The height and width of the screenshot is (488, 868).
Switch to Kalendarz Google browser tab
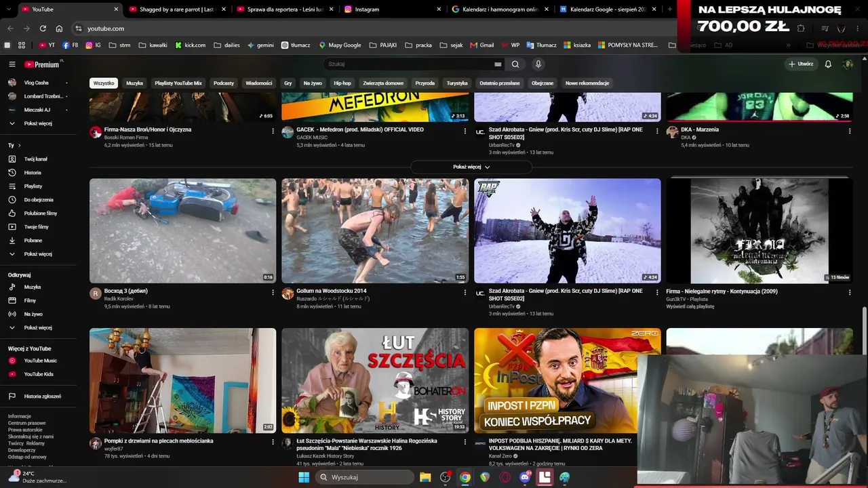[607, 9]
